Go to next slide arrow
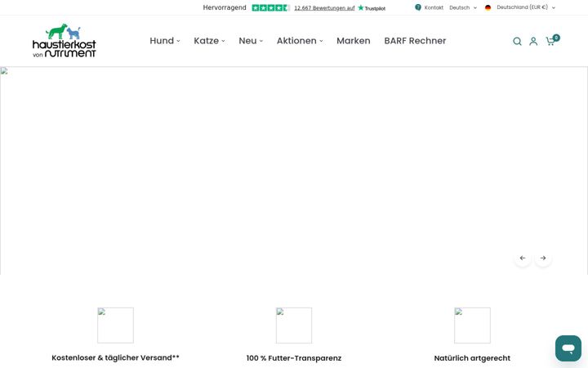Viewport: 588px width, 368px height. tap(543, 258)
